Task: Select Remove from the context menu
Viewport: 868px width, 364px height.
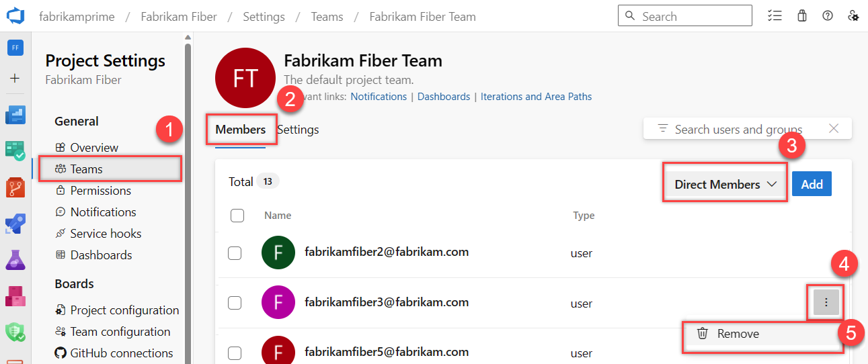Action: click(763, 334)
